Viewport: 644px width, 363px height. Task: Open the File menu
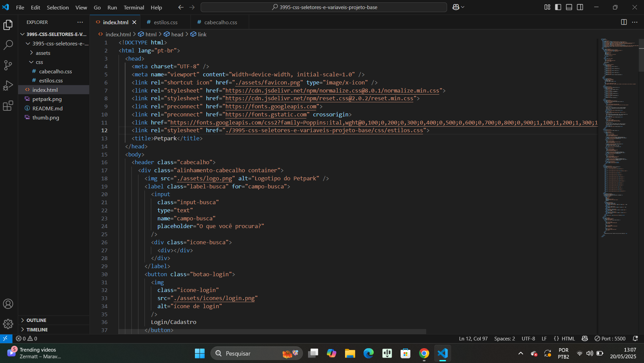tap(20, 7)
